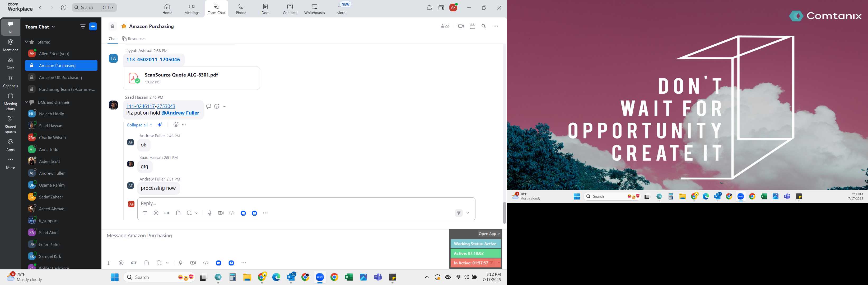
Task: Open send options chevron in reply box
Action: tap(468, 213)
